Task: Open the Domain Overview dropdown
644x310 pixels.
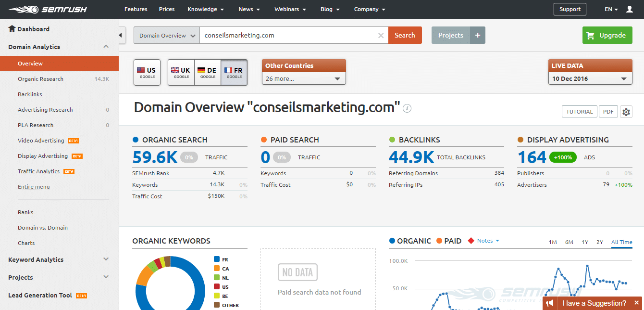Action: click(x=166, y=35)
